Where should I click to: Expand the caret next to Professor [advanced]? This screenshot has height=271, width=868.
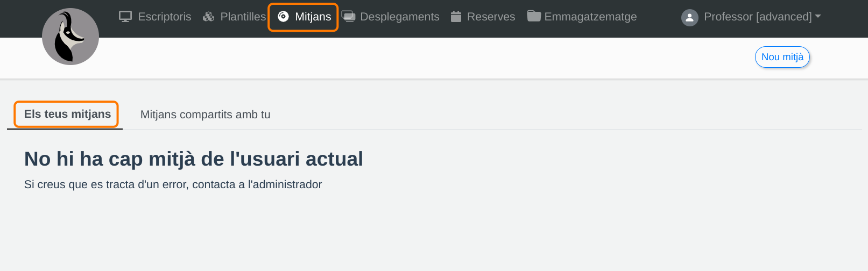pos(818,17)
